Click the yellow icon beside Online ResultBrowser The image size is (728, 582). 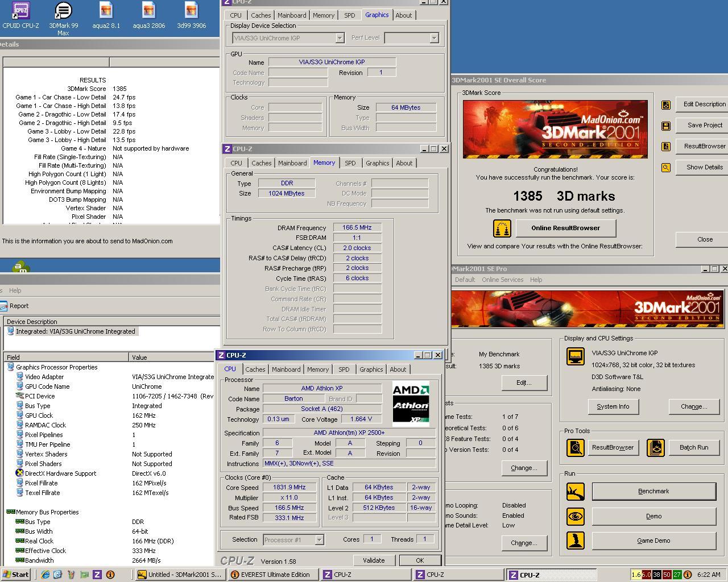pyautogui.click(x=502, y=228)
